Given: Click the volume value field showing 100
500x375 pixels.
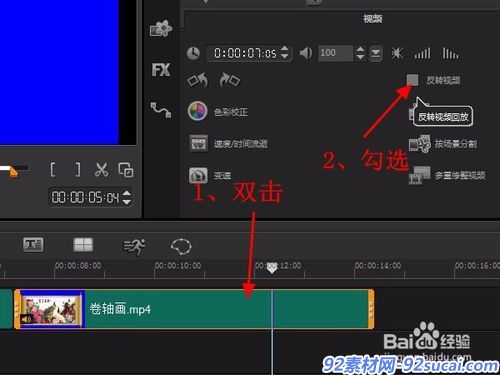Looking at the screenshot, I should click(335, 53).
